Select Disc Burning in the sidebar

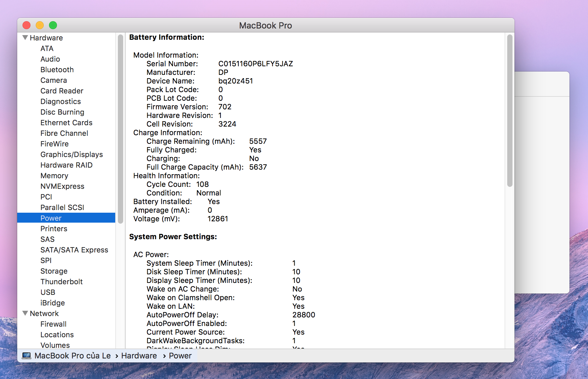pos(62,112)
